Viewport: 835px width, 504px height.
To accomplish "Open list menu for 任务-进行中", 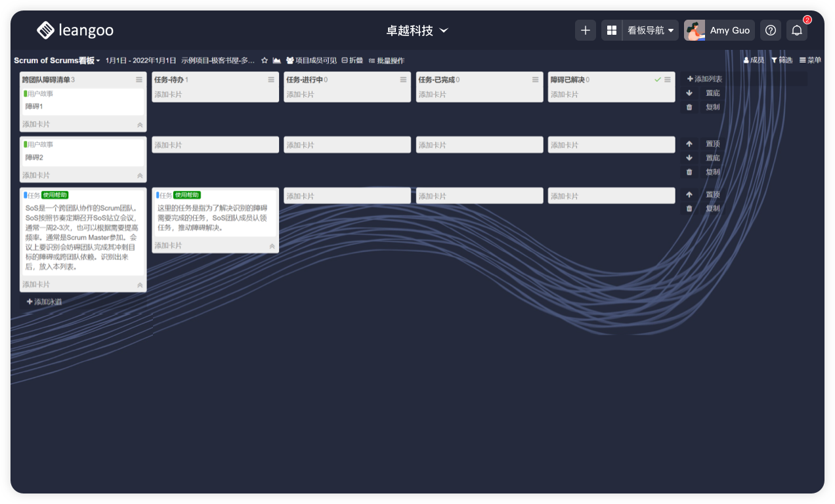I will click(404, 79).
